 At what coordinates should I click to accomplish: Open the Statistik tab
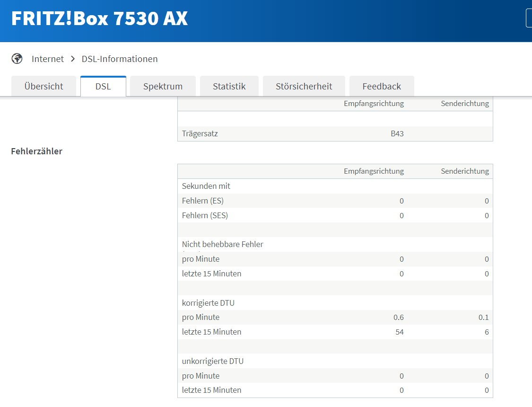coord(229,86)
